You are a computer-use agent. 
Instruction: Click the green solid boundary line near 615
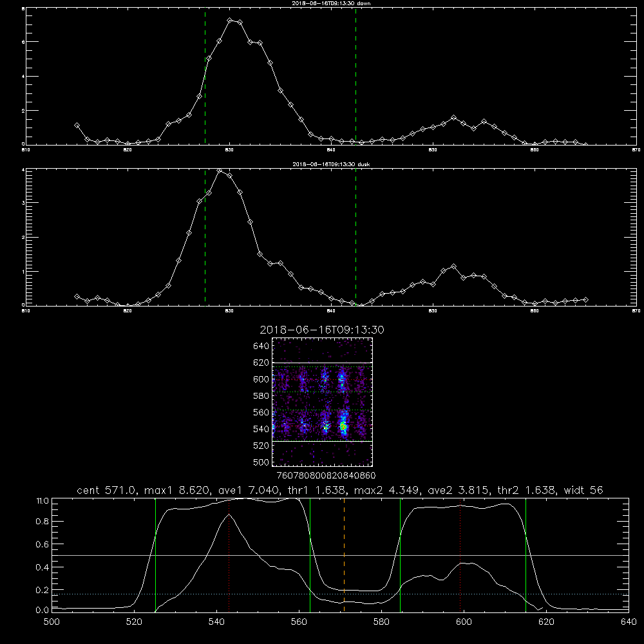[526, 555]
